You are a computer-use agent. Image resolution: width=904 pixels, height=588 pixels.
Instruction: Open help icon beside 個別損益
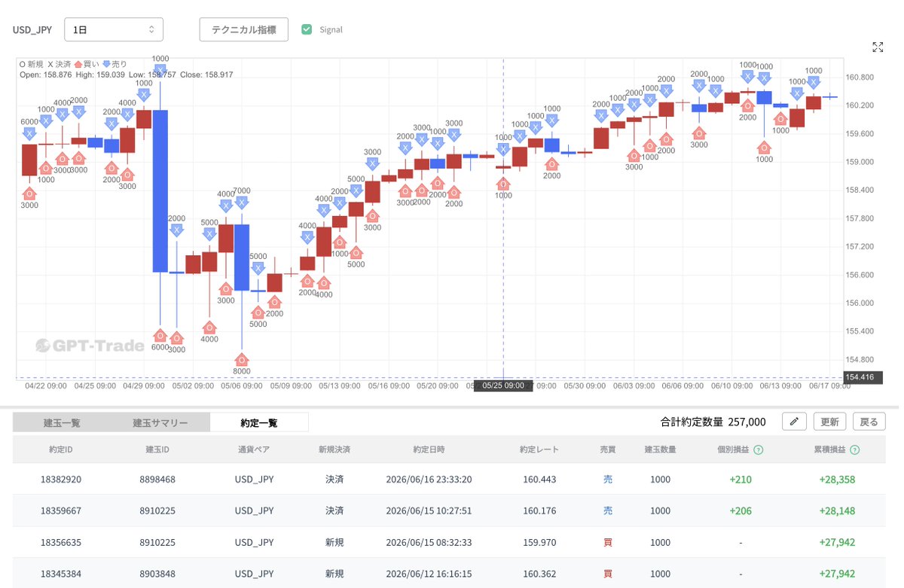tap(759, 449)
